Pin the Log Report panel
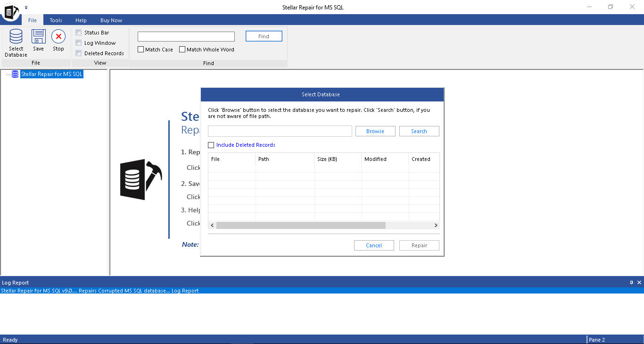 click(x=631, y=283)
